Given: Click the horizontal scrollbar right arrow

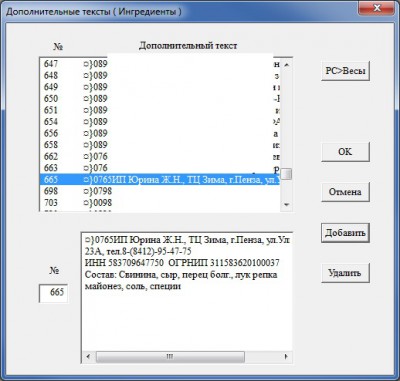Looking at the screenshot, I should [x=286, y=357].
